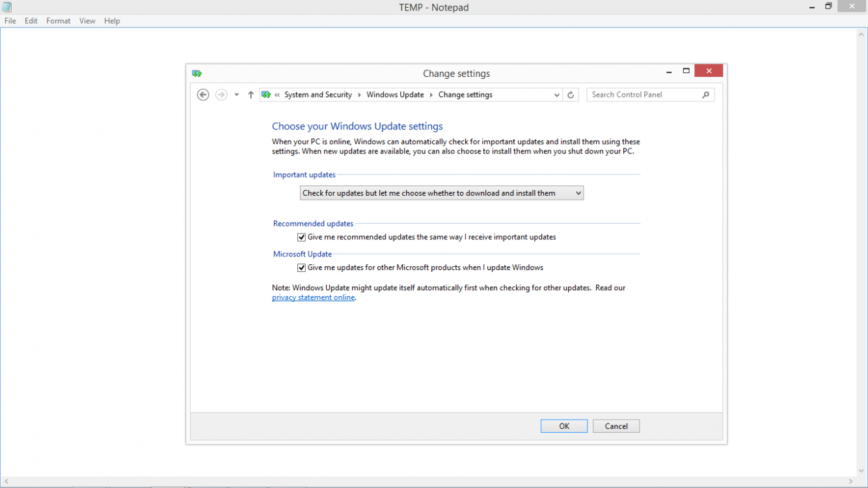
Task: Go to System and Security breadcrumb
Action: 318,95
